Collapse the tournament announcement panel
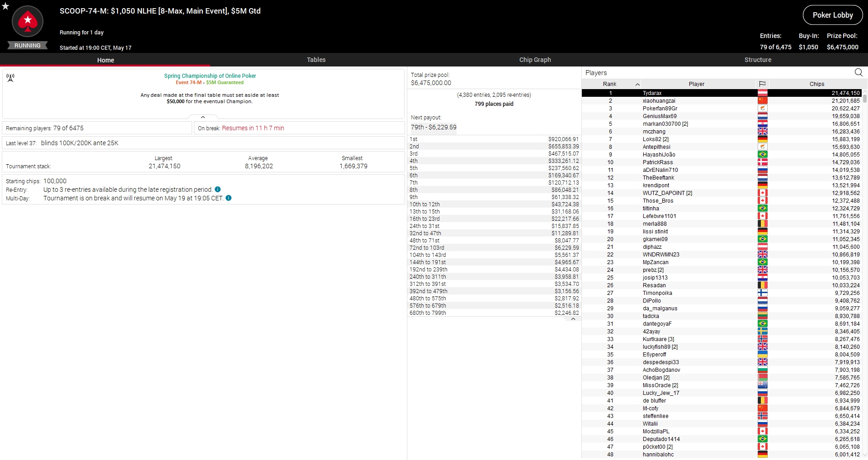The height and width of the screenshot is (460, 868). click(203, 117)
